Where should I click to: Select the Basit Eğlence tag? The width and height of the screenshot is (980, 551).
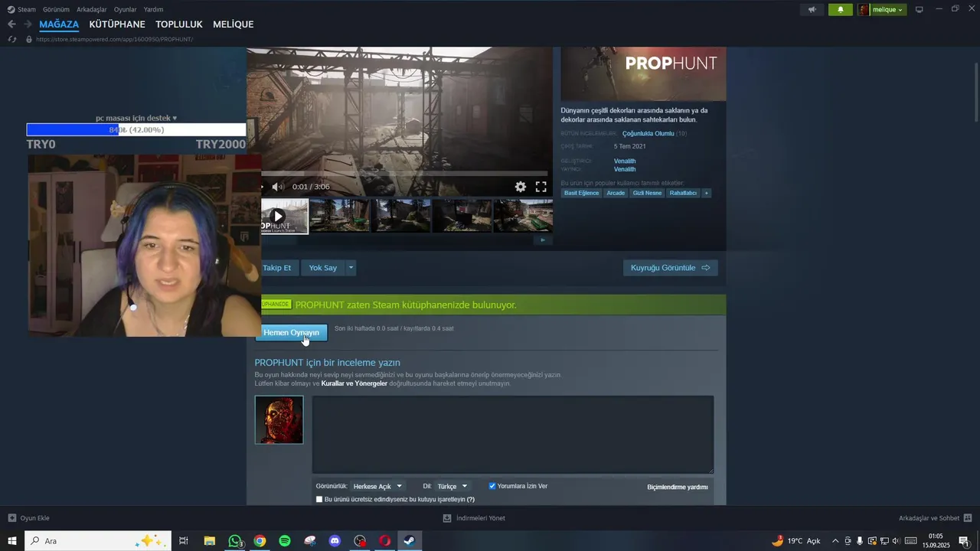(582, 193)
